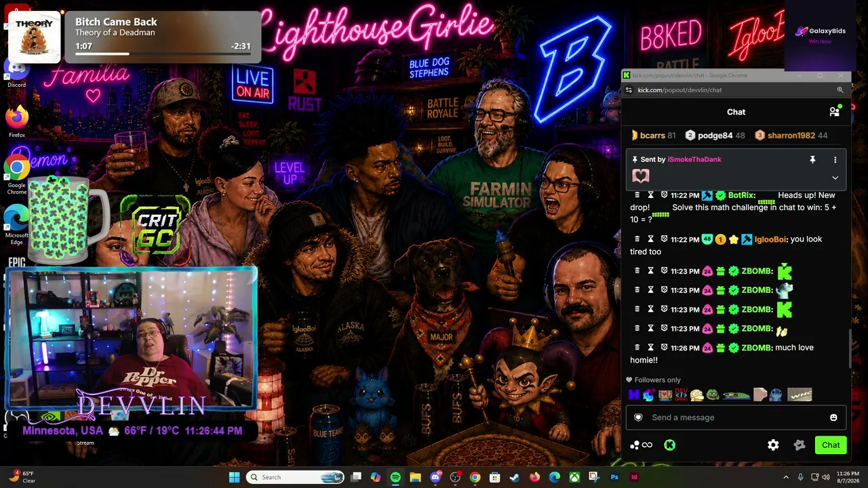Open the taskbar clock and date
This screenshot has height=488, width=868.
point(848,477)
